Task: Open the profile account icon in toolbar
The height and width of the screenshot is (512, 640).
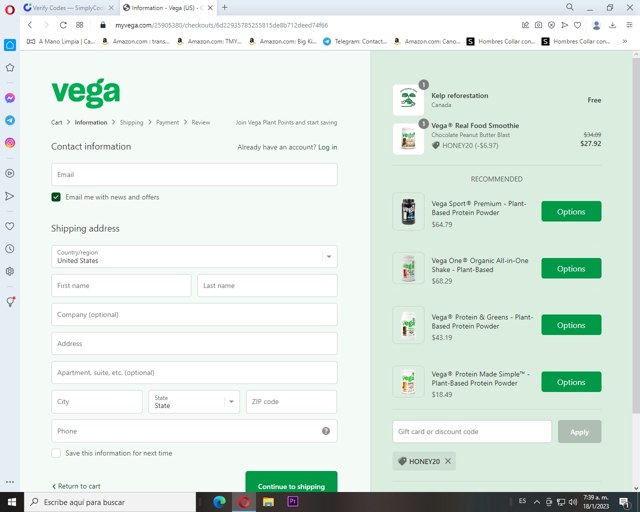Action: coord(596,25)
